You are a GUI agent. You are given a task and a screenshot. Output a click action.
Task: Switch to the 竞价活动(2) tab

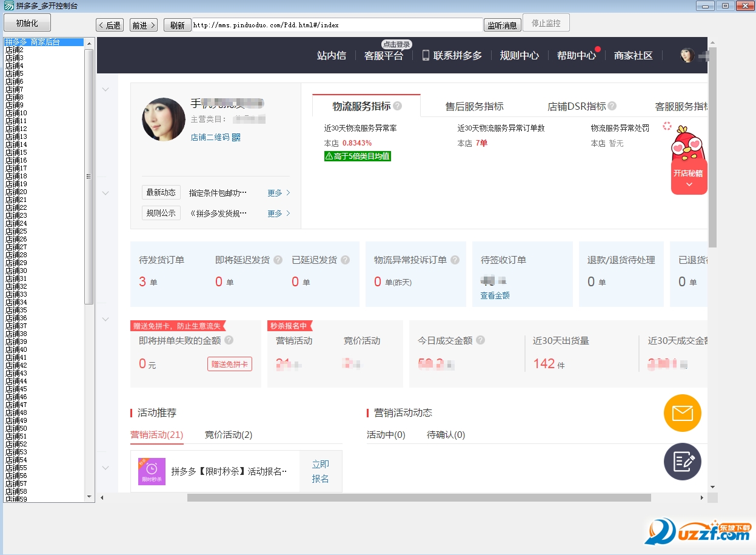coord(229,435)
